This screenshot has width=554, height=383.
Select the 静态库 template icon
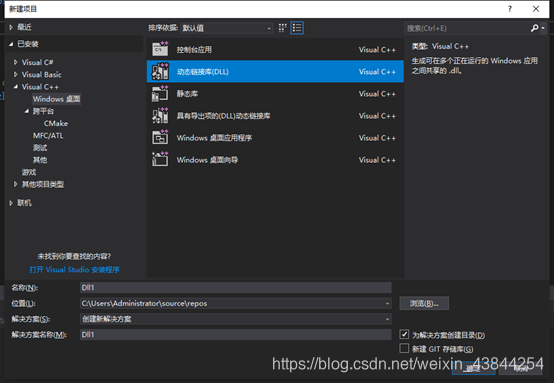click(x=160, y=94)
